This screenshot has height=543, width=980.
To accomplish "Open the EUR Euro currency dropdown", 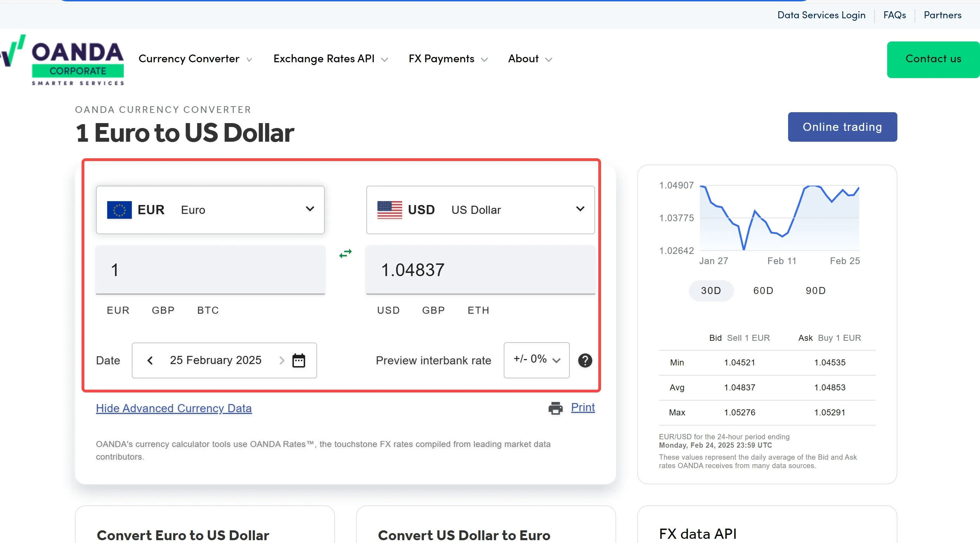I will tap(210, 210).
